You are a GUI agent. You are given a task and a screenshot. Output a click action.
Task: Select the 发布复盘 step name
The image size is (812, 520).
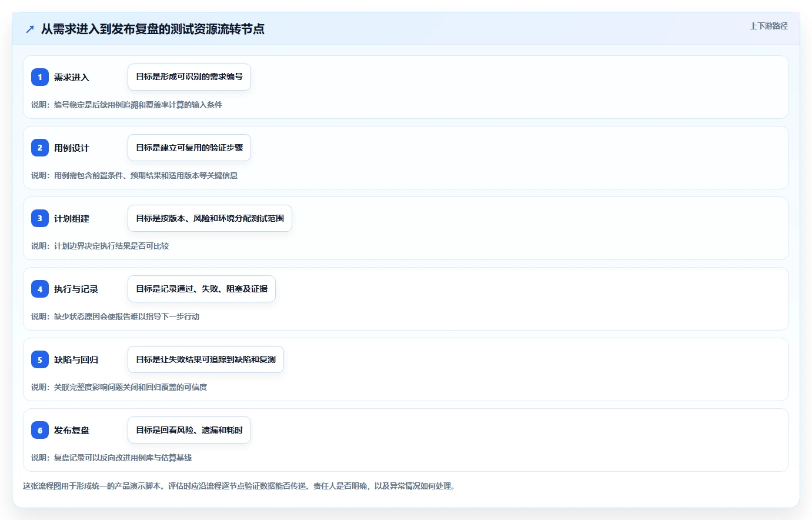(72, 430)
